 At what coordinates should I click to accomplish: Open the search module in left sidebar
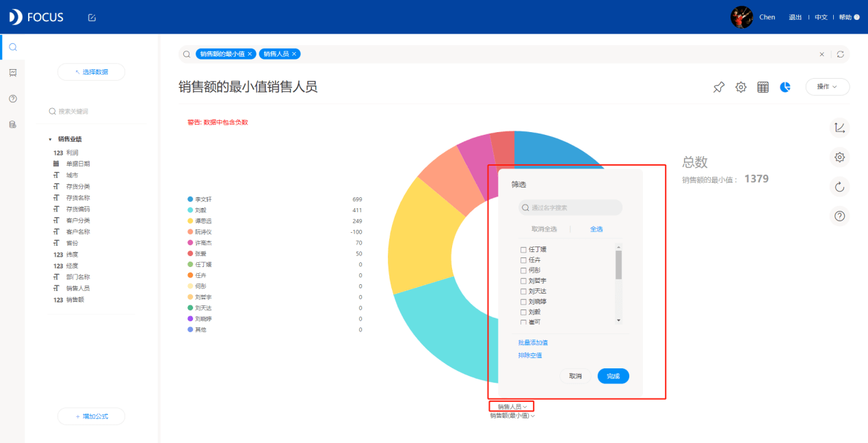pyautogui.click(x=12, y=47)
